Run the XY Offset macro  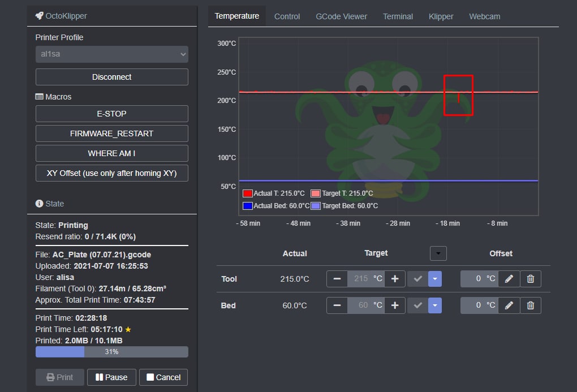pos(112,173)
